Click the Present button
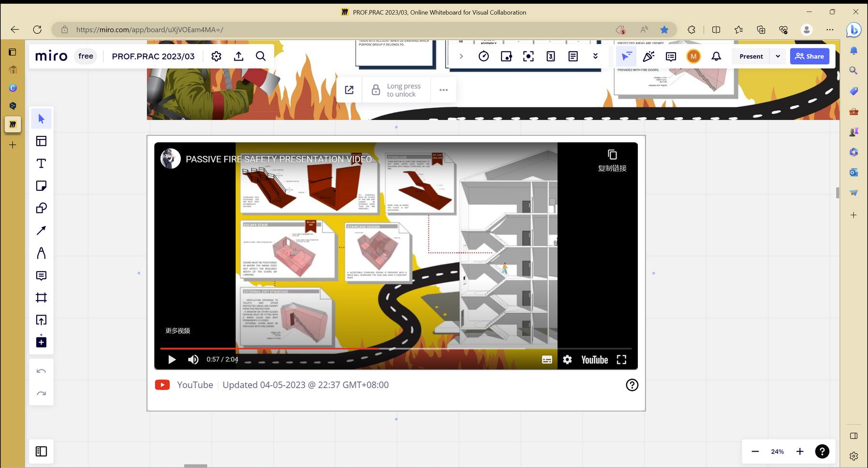The image size is (868, 468). click(751, 56)
